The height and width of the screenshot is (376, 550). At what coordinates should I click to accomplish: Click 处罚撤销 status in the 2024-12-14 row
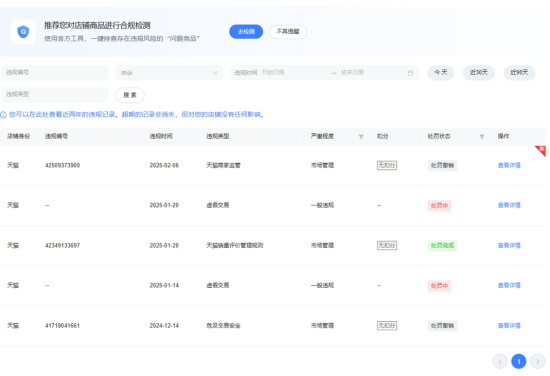[x=442, y=325]
